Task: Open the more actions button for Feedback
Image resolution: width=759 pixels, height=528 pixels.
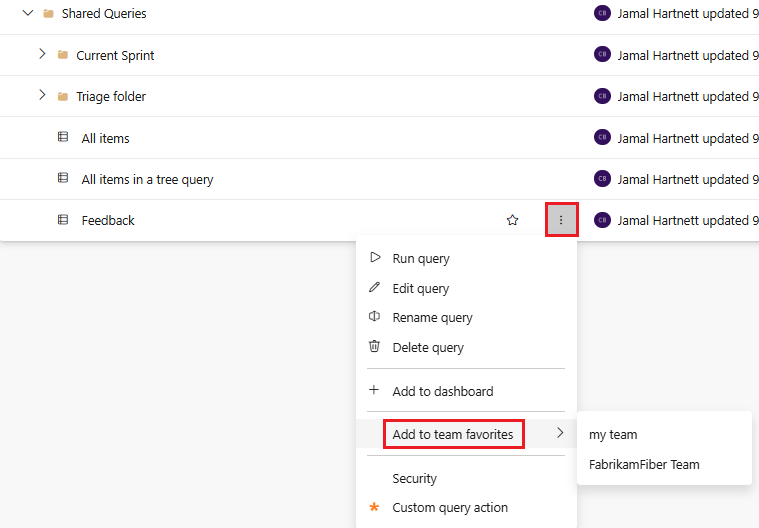Action: 561,220
